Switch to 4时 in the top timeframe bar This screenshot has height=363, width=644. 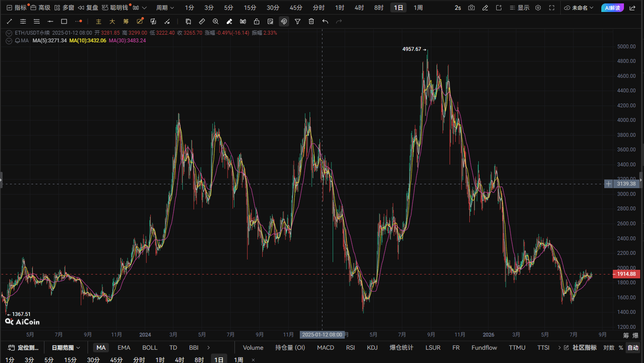(x=359, y=8)
